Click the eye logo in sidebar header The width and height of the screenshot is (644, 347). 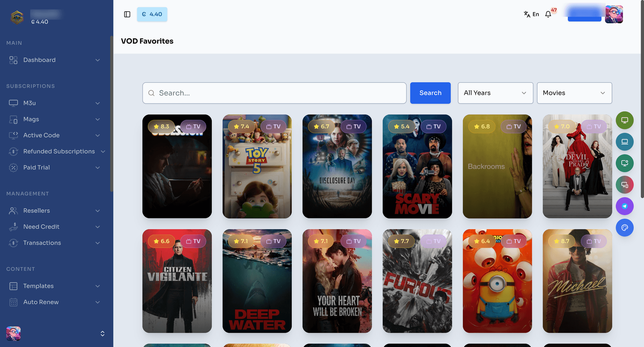(x=17, y=17)
